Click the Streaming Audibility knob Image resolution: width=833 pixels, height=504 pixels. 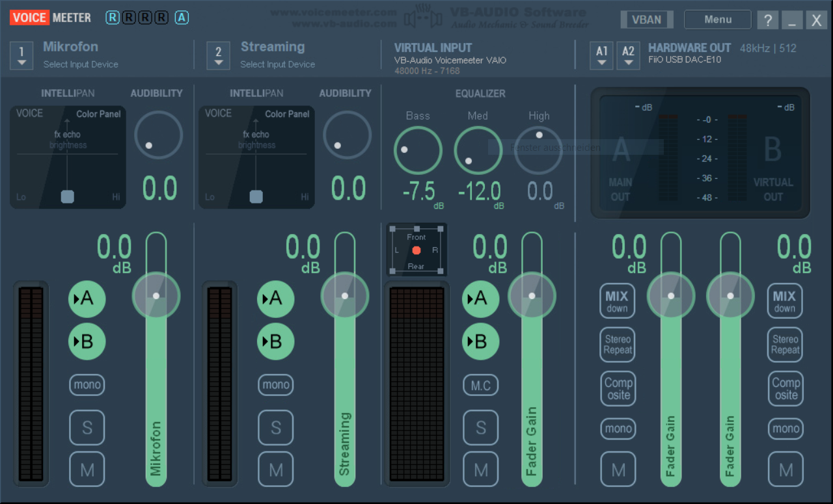click(348, 135)
